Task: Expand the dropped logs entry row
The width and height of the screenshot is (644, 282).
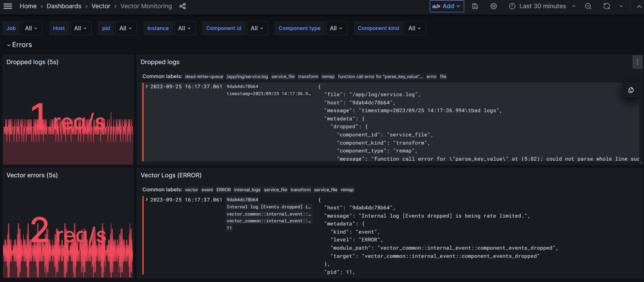Action: tap(147, 87)
